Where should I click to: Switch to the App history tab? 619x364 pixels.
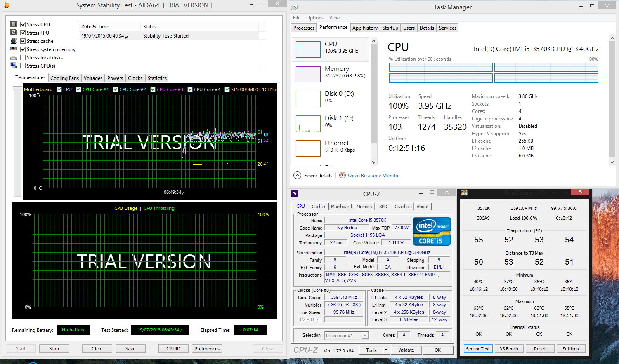point(365,28)
